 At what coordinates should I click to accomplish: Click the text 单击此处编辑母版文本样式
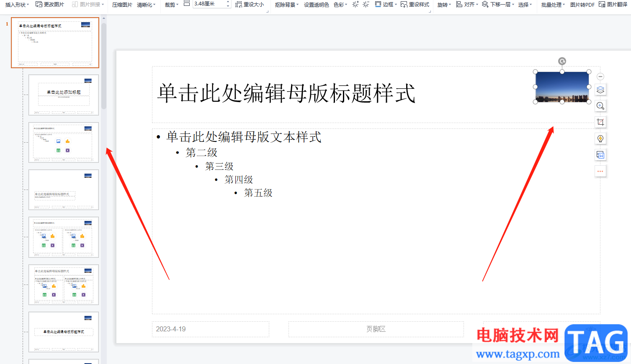point(244,137)
